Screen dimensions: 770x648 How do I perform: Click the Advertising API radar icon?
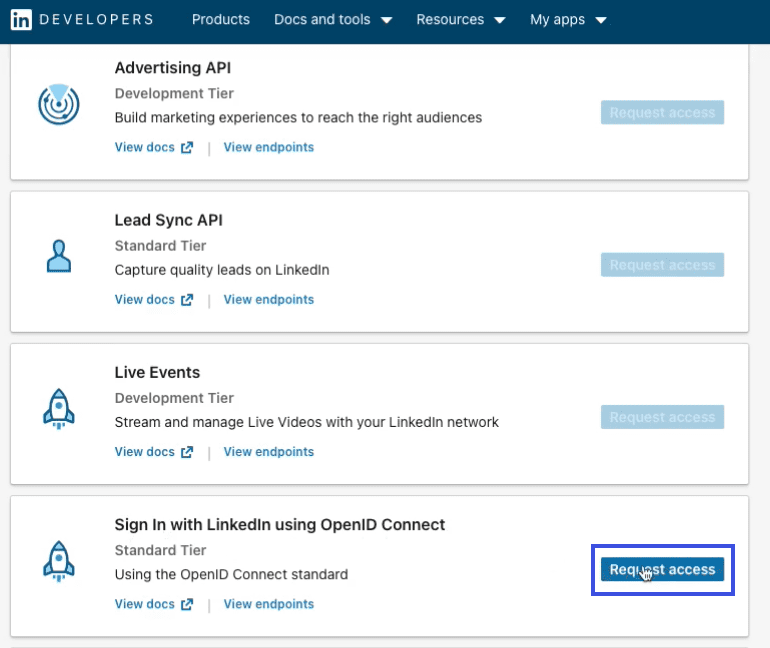59,104
